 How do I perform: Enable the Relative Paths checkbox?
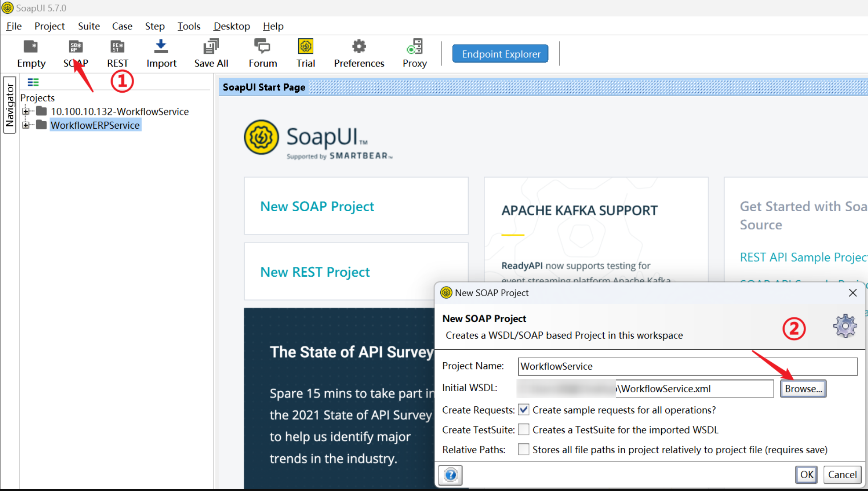(524, 449)
